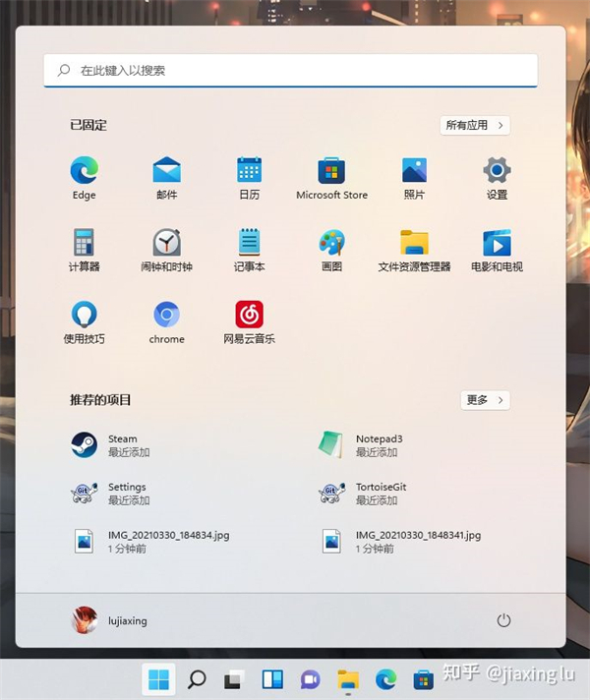Open the 使用技巧 Tips app

click(x=84, y=322)
